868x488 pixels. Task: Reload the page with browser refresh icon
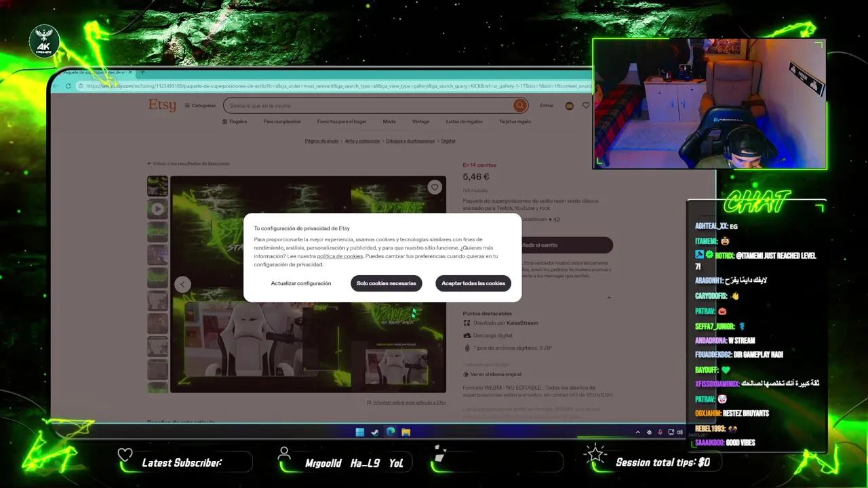pos(68,86)
